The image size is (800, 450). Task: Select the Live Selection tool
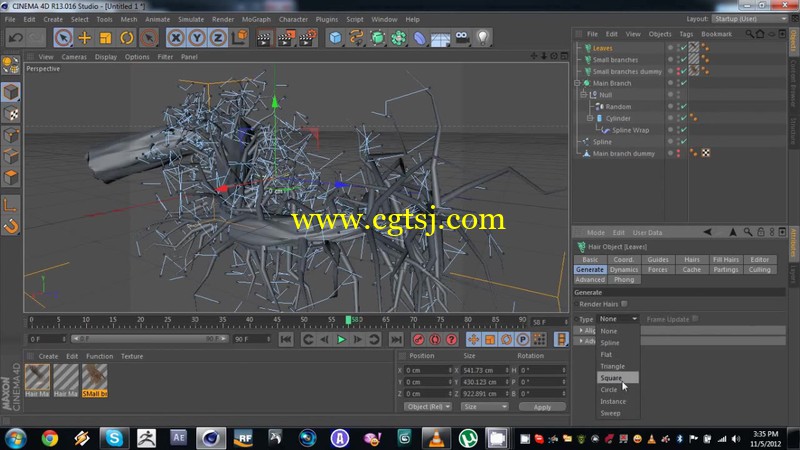63,38
